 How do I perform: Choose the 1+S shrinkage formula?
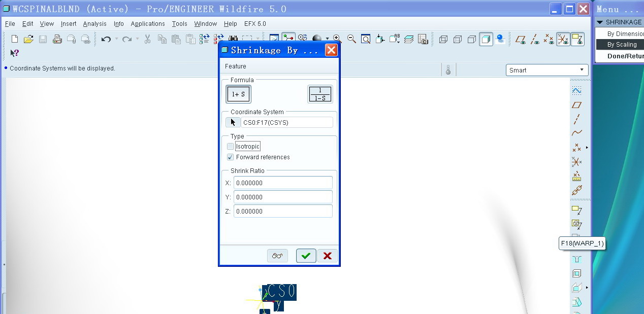[239, 94]
